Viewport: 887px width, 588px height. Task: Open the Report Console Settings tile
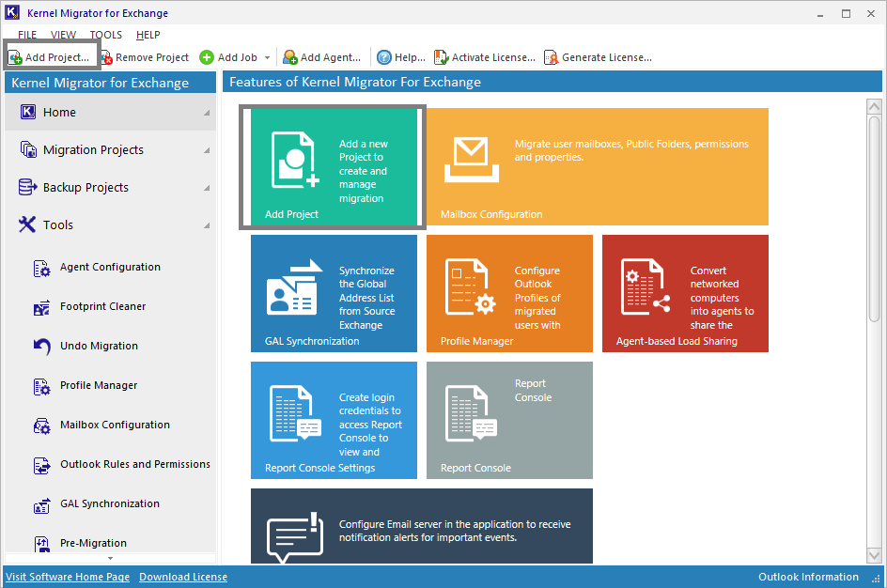tap(334, 420)
